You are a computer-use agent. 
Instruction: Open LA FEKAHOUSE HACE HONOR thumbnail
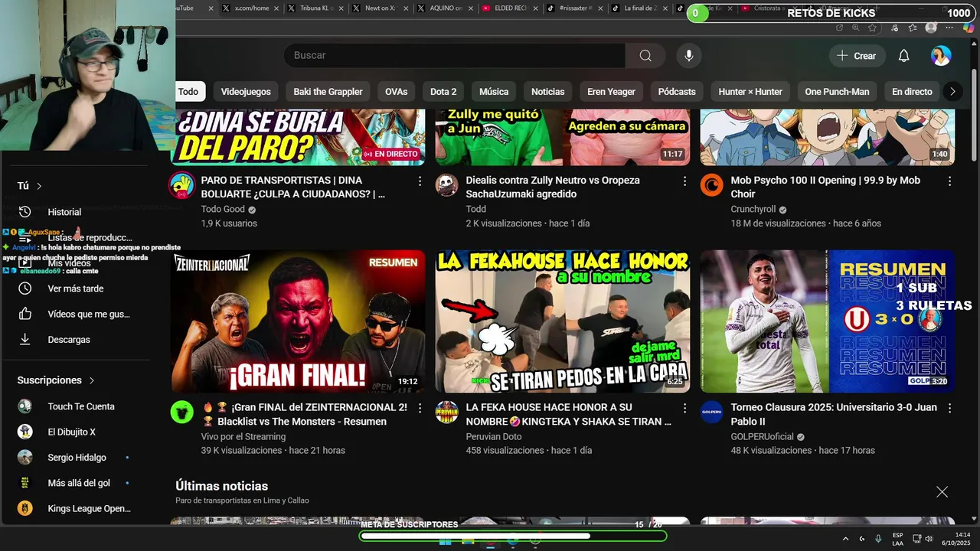pos(563,321)
